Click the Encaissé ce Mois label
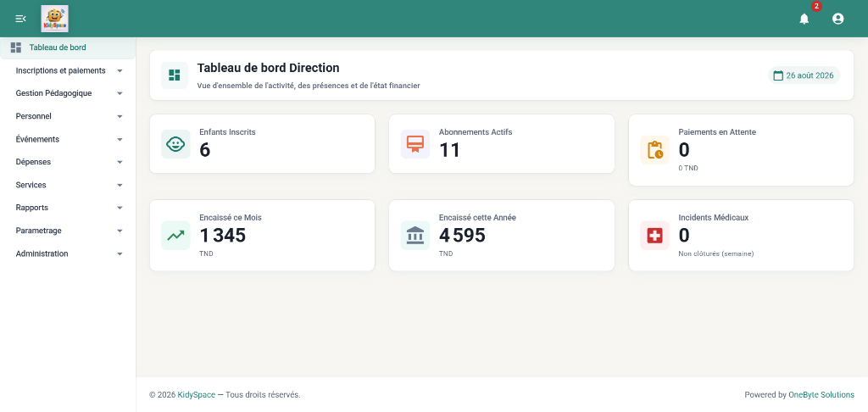The width and height of the screenshot is (868, 412). pos(231,218)
